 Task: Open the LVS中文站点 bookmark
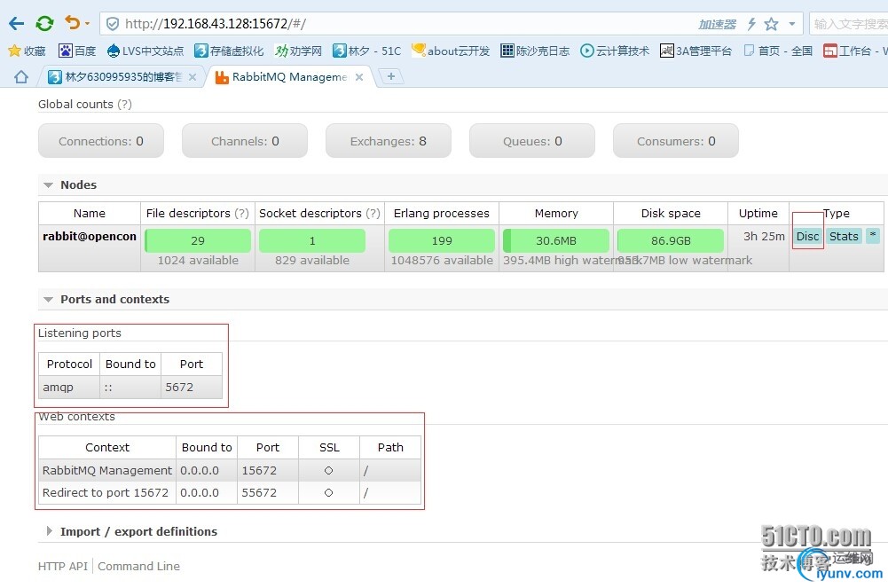[x=145, y=51]
